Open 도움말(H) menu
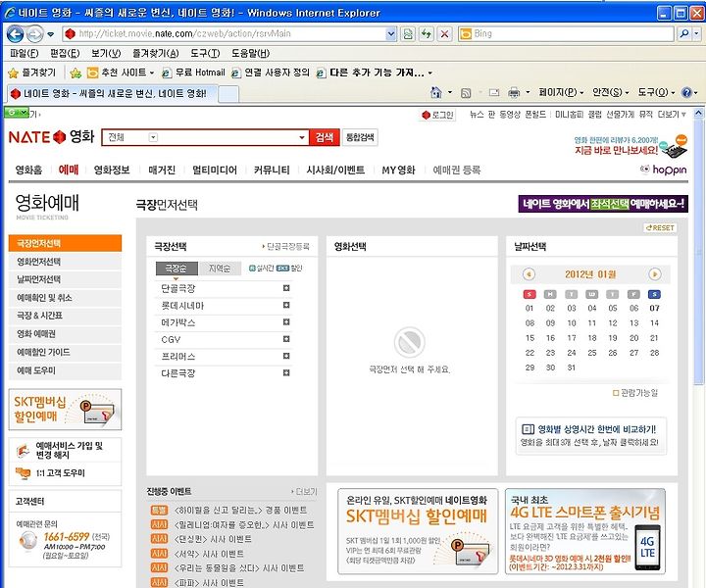706x588 pixels. tap(250, 53)
